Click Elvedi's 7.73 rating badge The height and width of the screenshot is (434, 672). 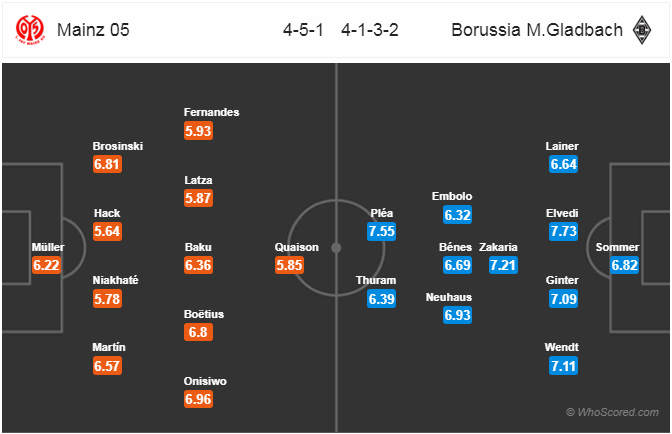[x=564, y=231]
